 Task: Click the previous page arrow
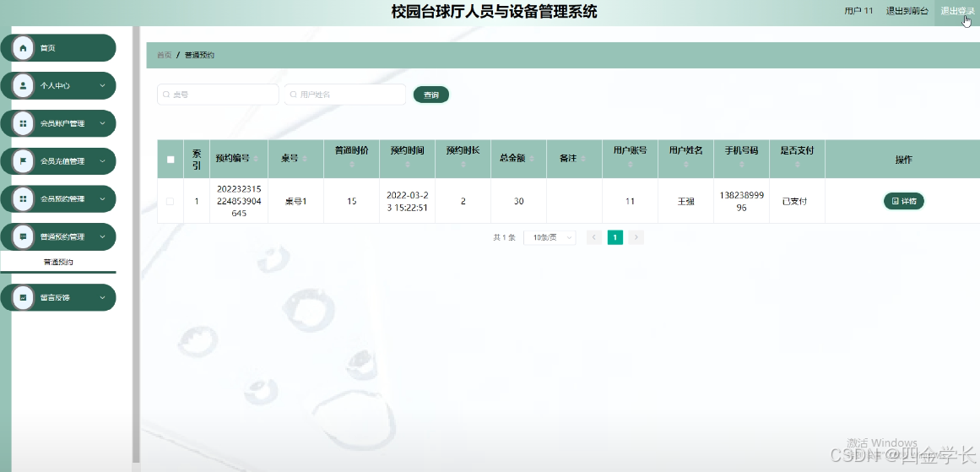[594, 237]
